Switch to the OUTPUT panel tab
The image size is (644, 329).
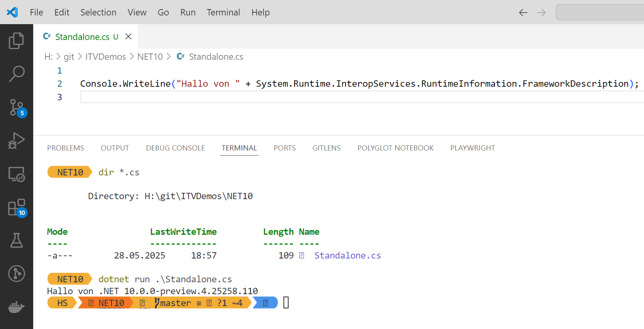(x=115, y=148)
